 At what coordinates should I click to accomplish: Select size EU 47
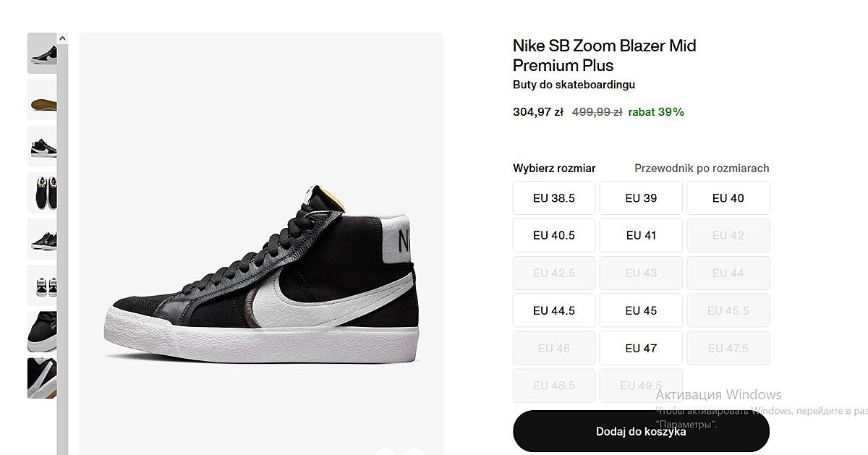click(x=641, y=348)
